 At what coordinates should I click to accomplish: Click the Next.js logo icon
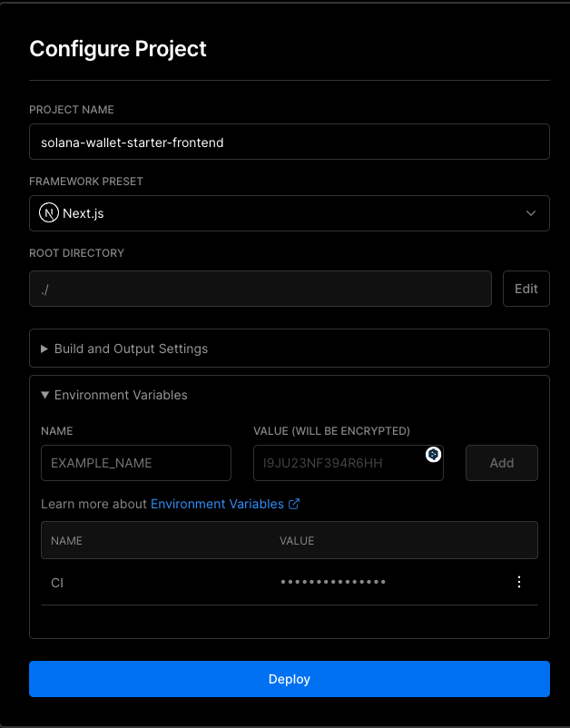(x=49, y=213)
